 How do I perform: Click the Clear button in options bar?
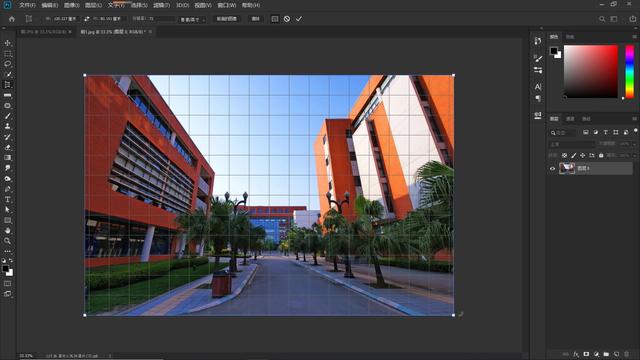click(x=256, y=19)
